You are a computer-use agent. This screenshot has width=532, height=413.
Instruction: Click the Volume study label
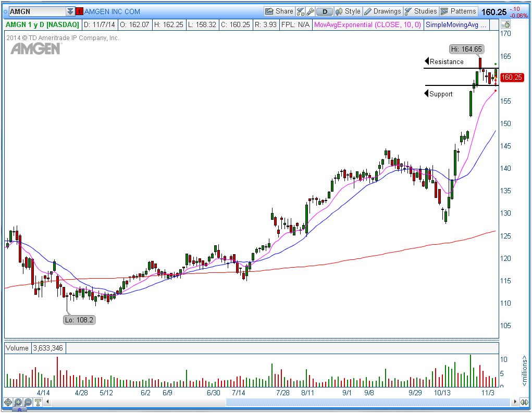coord(17,348)
